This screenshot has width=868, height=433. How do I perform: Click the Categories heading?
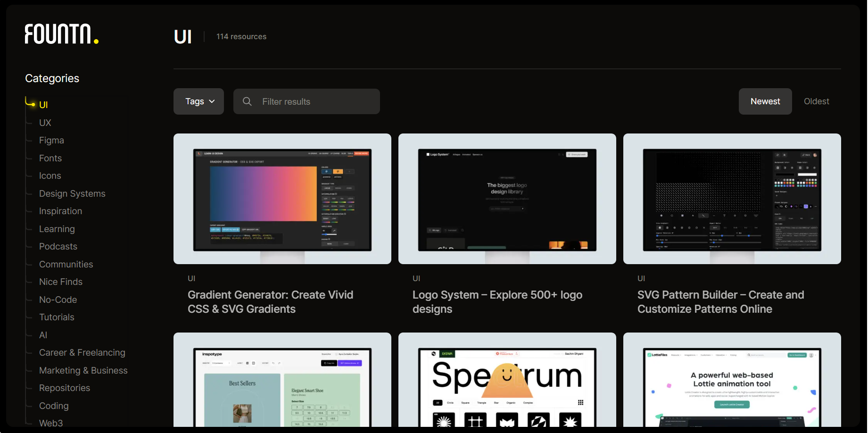52,78
